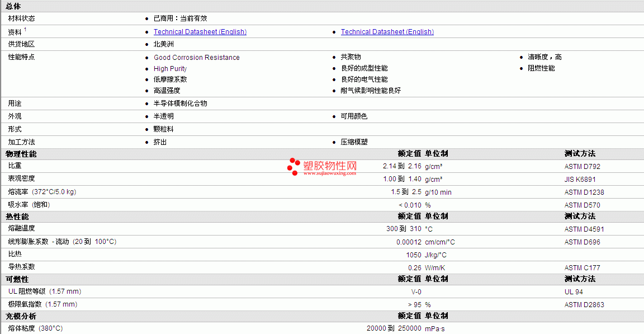The height and width of the screenshot is (334, 644).
Task: Click the g/10 min unit
Action: 438,192
